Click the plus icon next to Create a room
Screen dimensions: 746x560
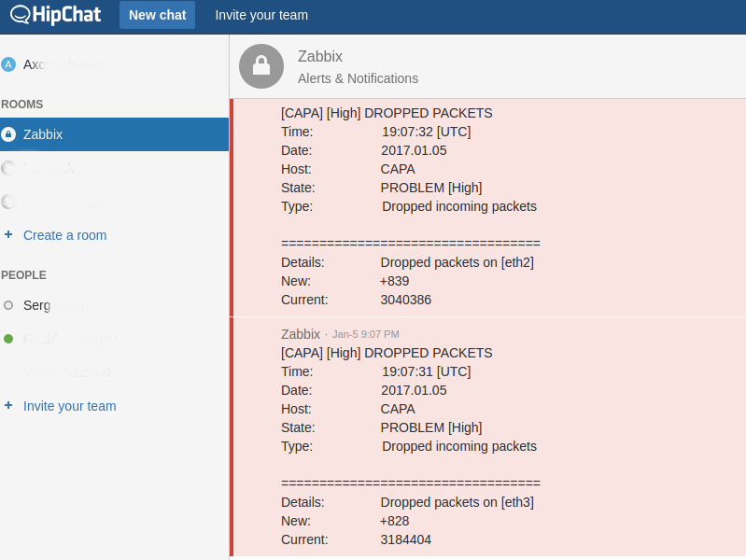tap(8, 235)
